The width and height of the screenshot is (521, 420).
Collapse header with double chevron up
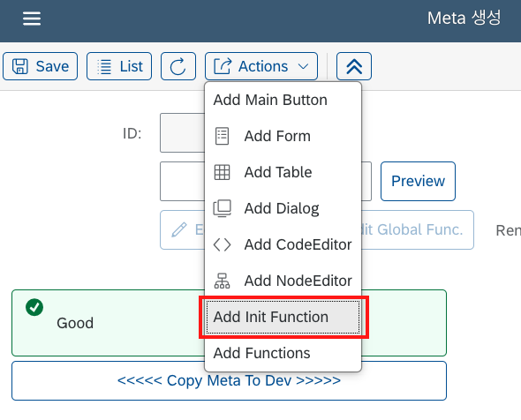tap(354, 66)
